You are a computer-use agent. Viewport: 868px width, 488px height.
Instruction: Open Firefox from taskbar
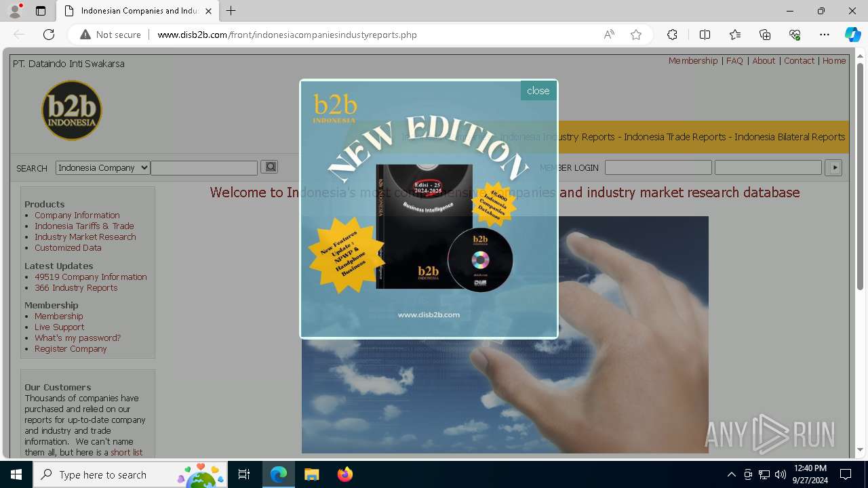click(344, 474)
